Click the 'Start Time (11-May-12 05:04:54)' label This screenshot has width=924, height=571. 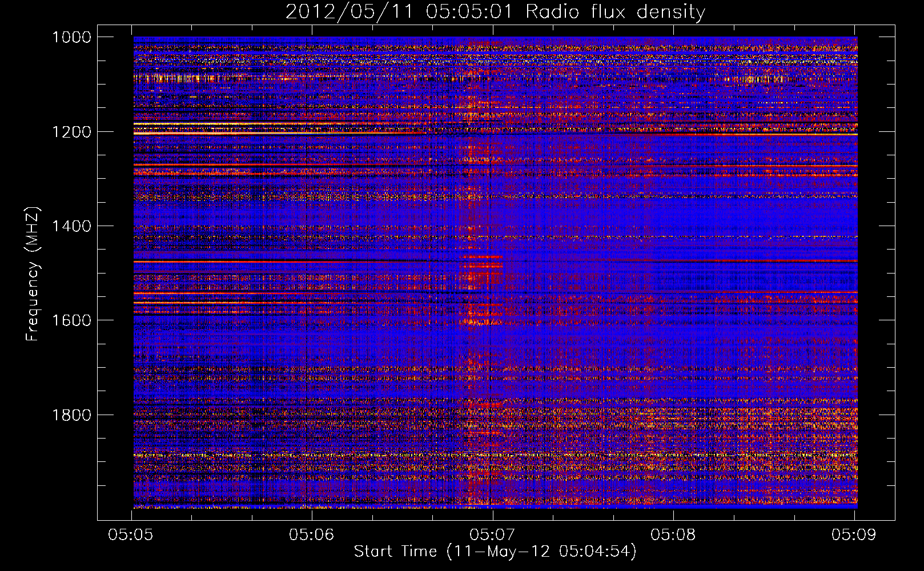click(495, 552)
